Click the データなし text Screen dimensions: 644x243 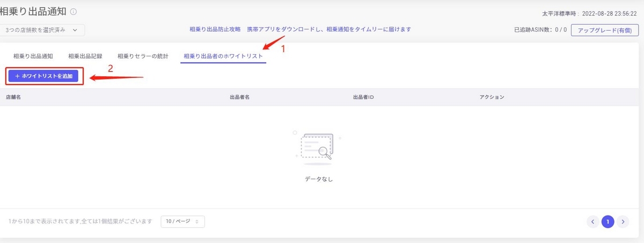319,179
